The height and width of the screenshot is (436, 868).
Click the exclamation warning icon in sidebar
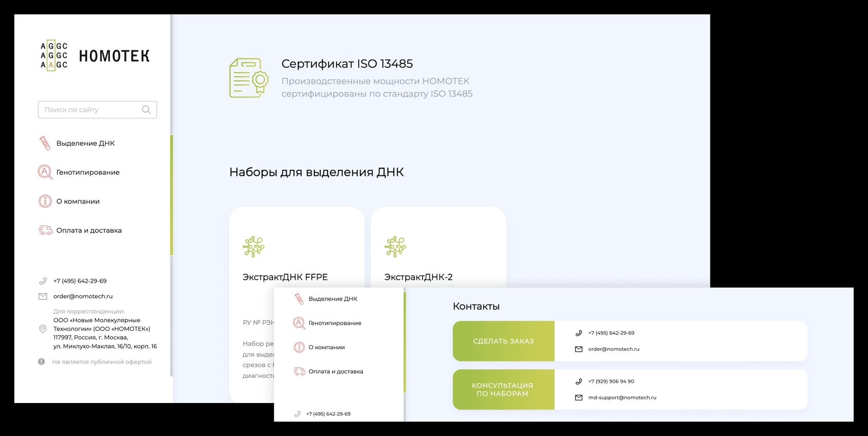(x=41, y=361)
